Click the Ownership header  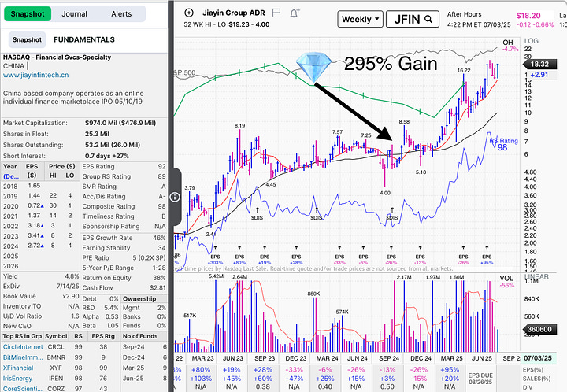tap(139, 299)
